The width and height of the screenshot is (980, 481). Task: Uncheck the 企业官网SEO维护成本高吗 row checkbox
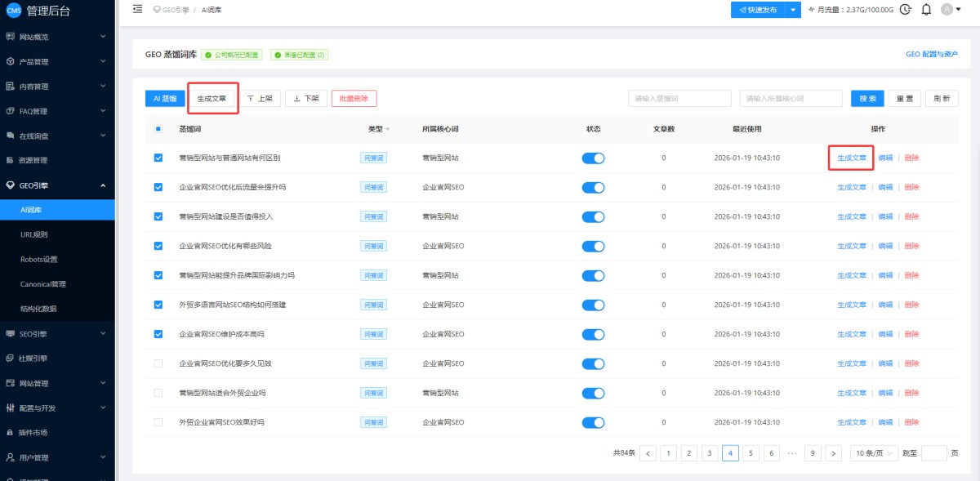(158, 334)
